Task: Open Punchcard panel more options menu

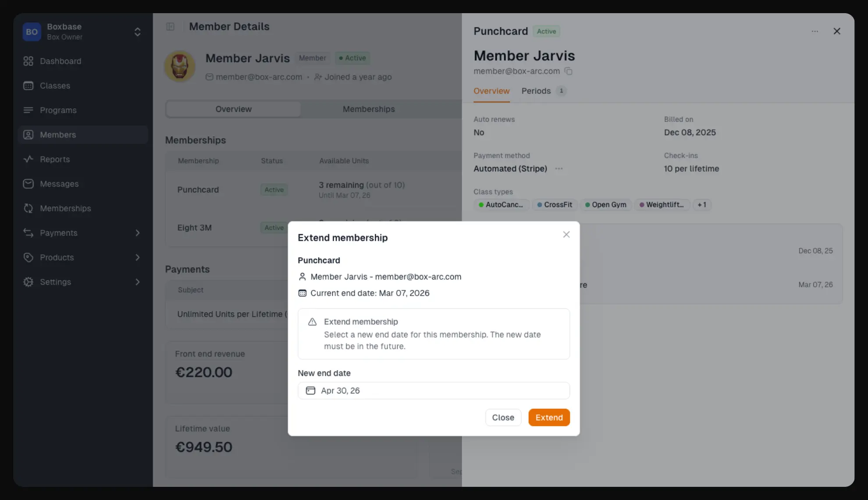Action: 815,31
